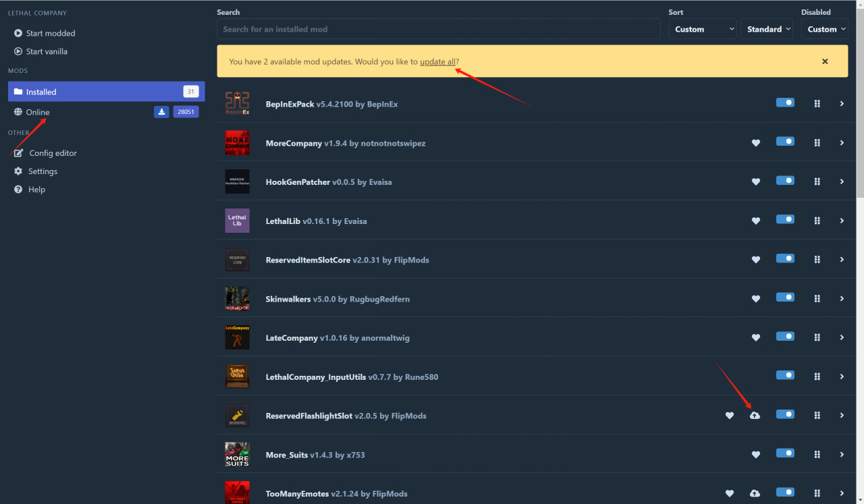This screenshot has height=504, width=864.
Task: Click the heart icon for MoreCompany
Action: pos(756,143)
